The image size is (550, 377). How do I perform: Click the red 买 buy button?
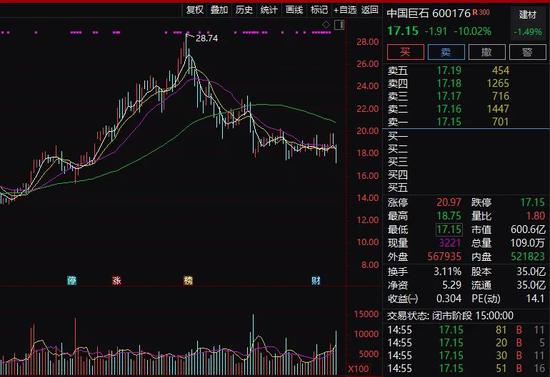pos(405,52)
